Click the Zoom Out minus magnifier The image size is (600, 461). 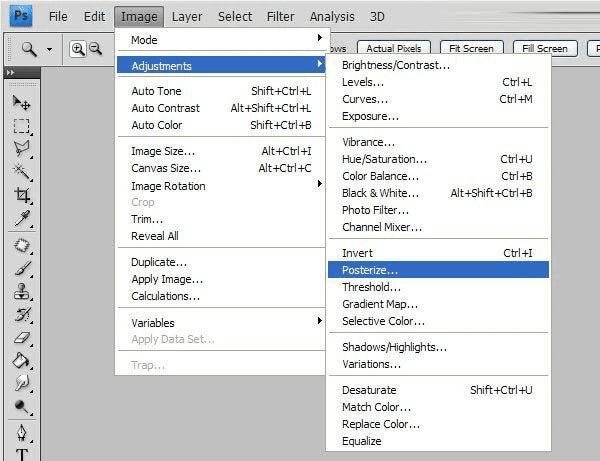95,49
